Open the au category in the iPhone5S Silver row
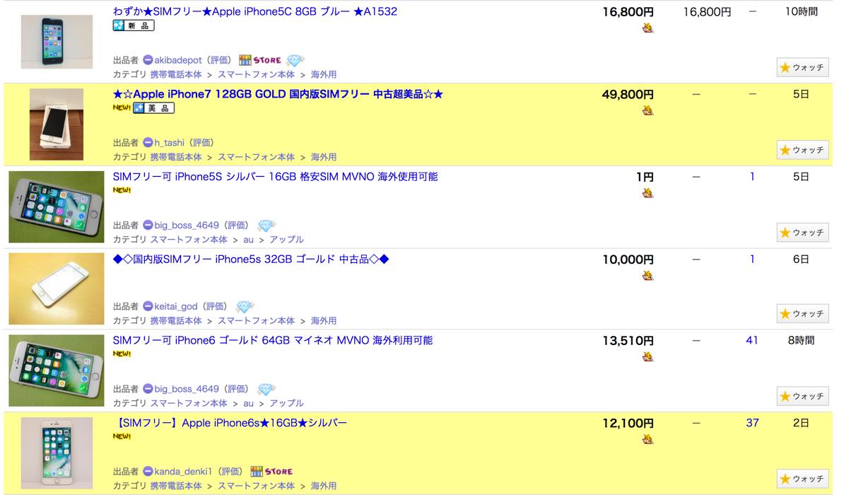 tap(248, 239)
